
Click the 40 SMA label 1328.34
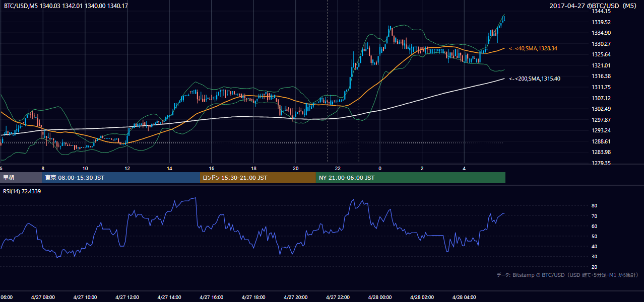[x=533, y=48]
